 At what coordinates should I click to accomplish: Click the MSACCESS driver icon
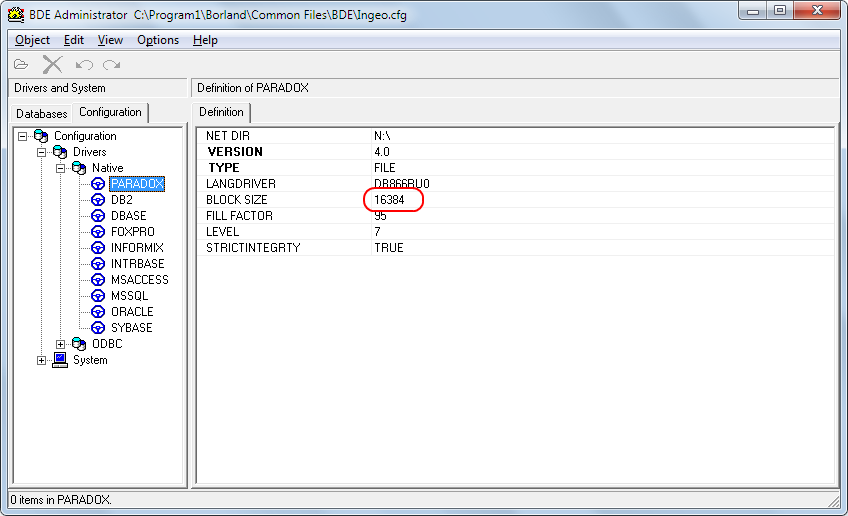point(98,280)
